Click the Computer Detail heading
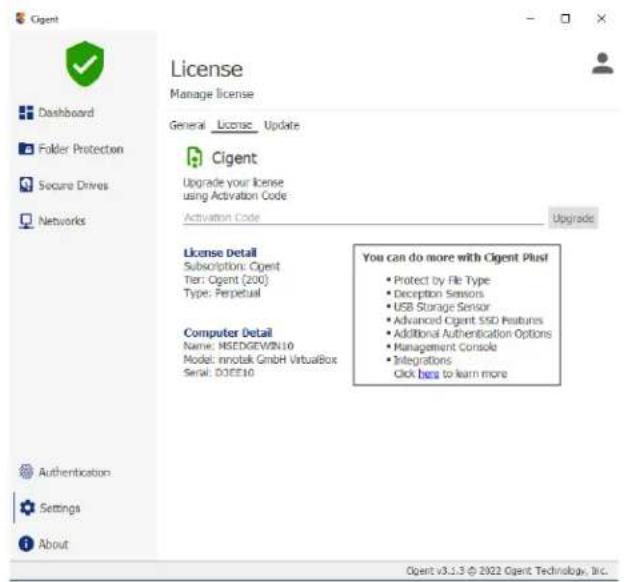This screenshot has width=624, height=582. point(228,332)
